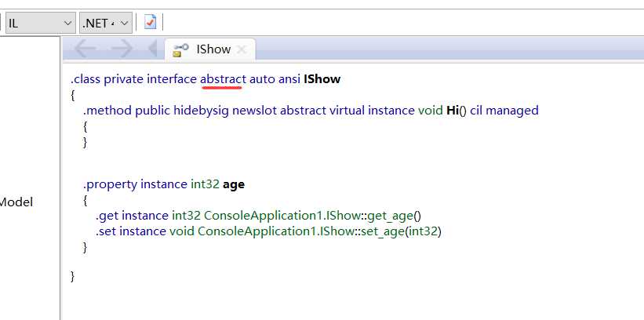Click the bold age property name
The image size is (644, 320).
234,184
